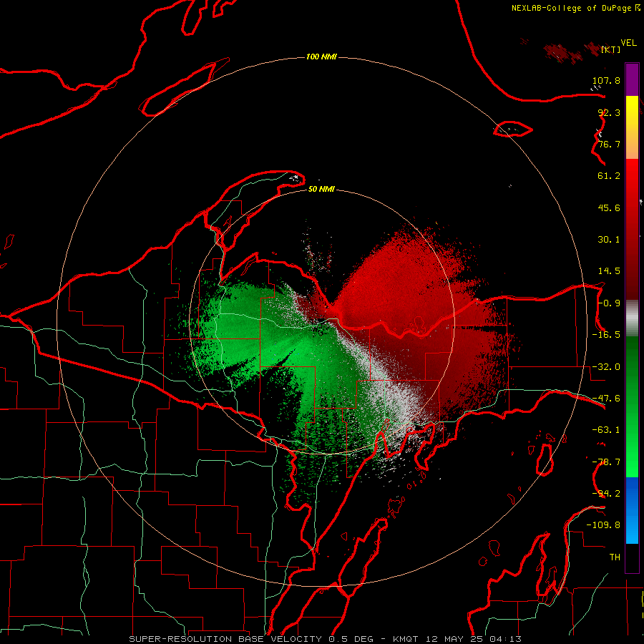This screenshot has height=644, width=644.
Task: Select the gray near-zero segment of the color bar
Action: coord(632,318)
